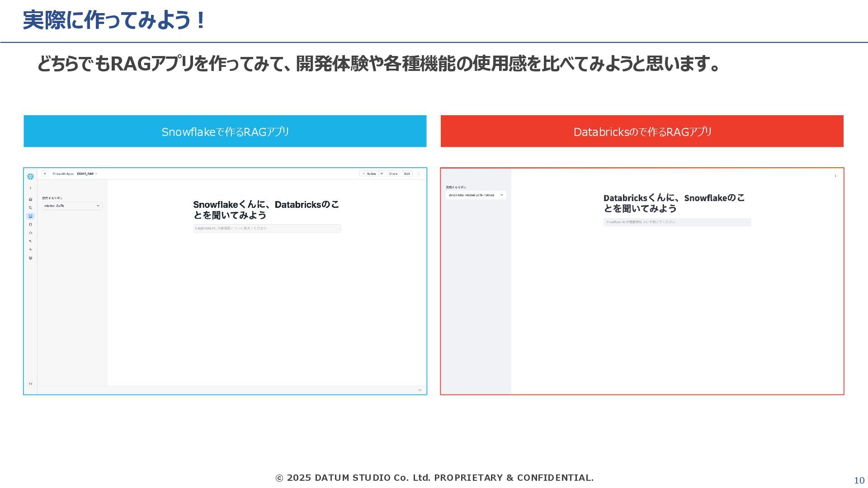This screenshot has height=488, width=868.
Task: Open Home icon in Snowflake sidebar
Action: [30, 199]
